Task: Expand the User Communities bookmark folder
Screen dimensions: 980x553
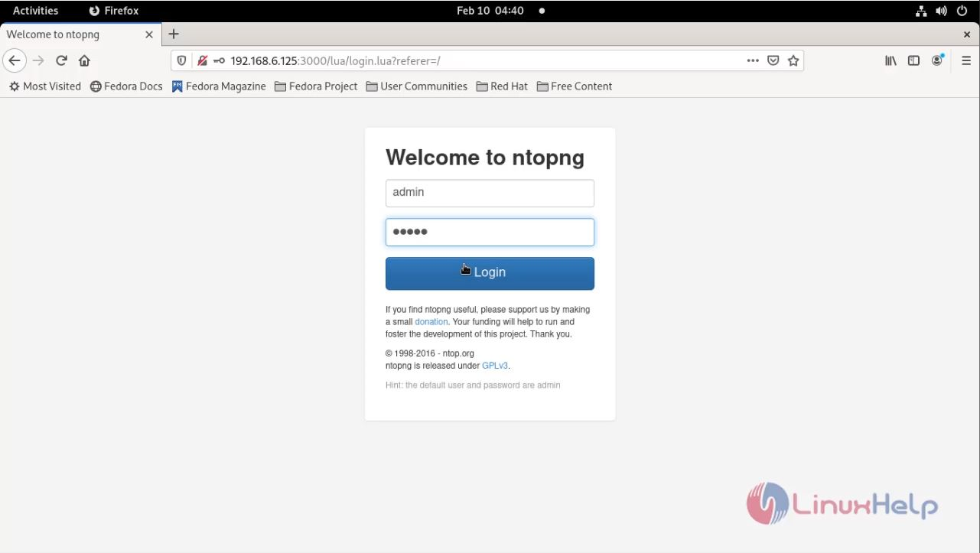Action: coord(417,86)
